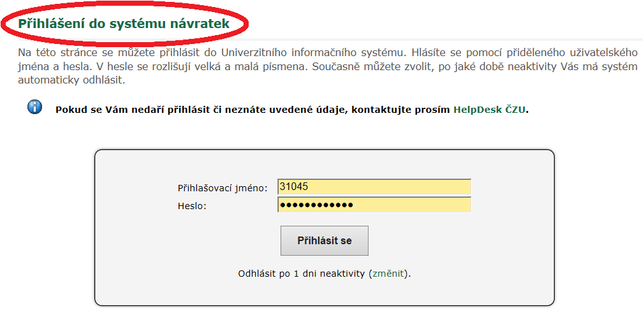644x322 pixels.
Task: Place the cursor after 31045 in the username field
Action: (x=310, y=187)
